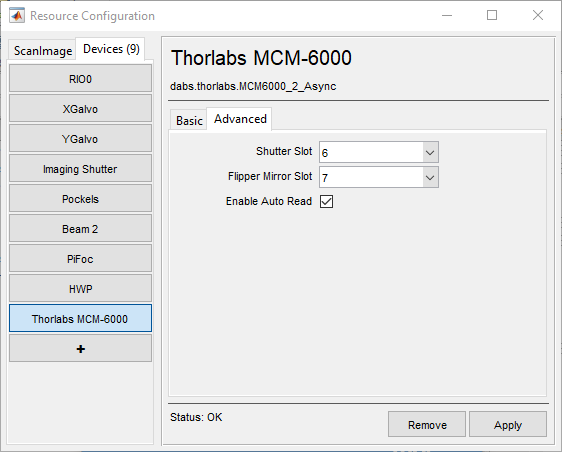Open the Basic settings tab
The image size is (562, 452).
[x=189, y=120]
